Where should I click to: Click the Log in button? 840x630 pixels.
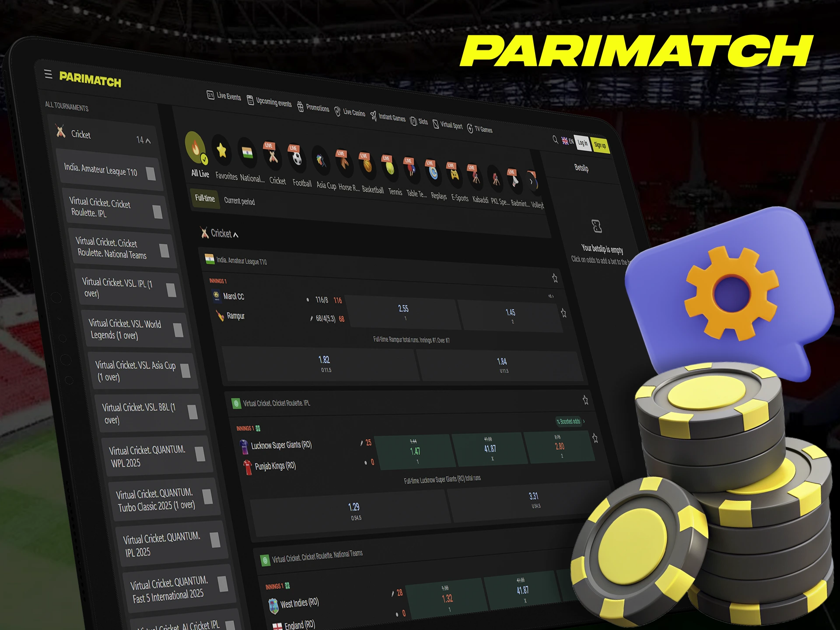tap(582, 143)
